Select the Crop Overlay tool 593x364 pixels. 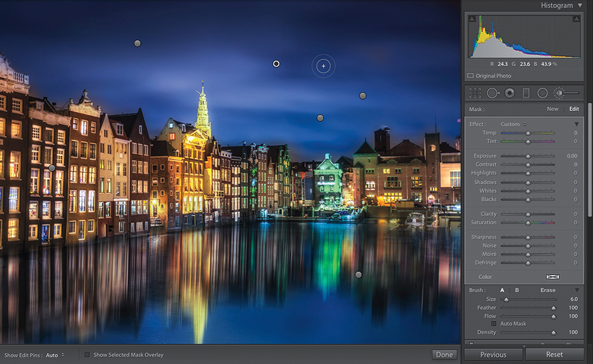coord(475,93)
